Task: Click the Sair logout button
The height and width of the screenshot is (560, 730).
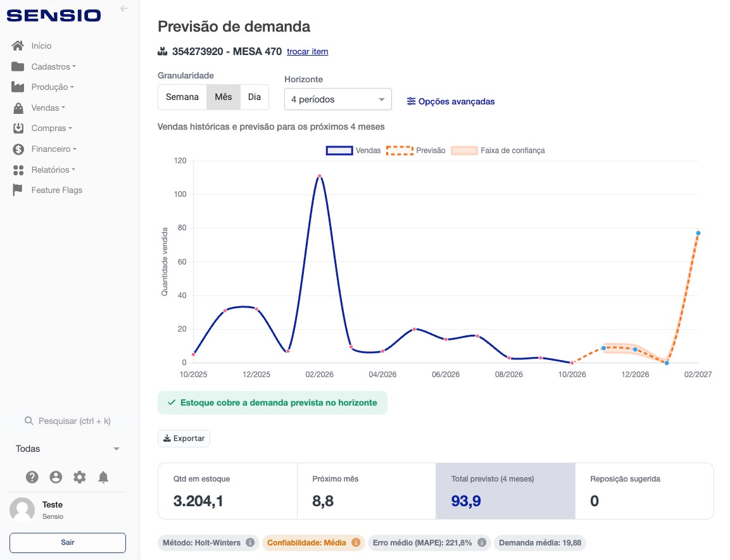Action: click(68, 543)
